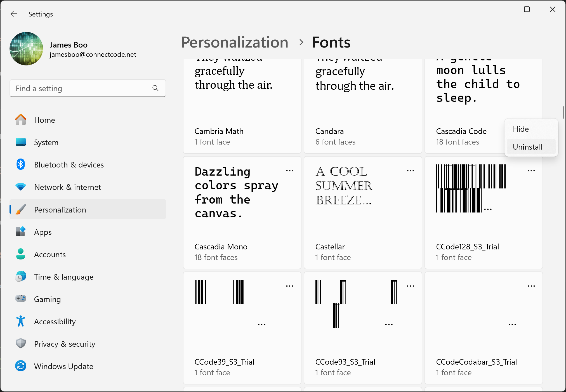Click the System monitor icon
This screenshot has height=392, width=566.
[x=20, y=142]
